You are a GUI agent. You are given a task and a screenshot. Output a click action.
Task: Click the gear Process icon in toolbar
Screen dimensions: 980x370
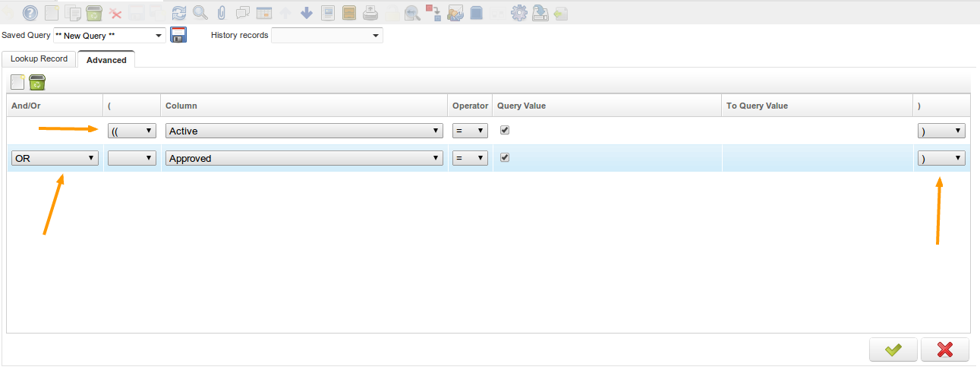519,13
